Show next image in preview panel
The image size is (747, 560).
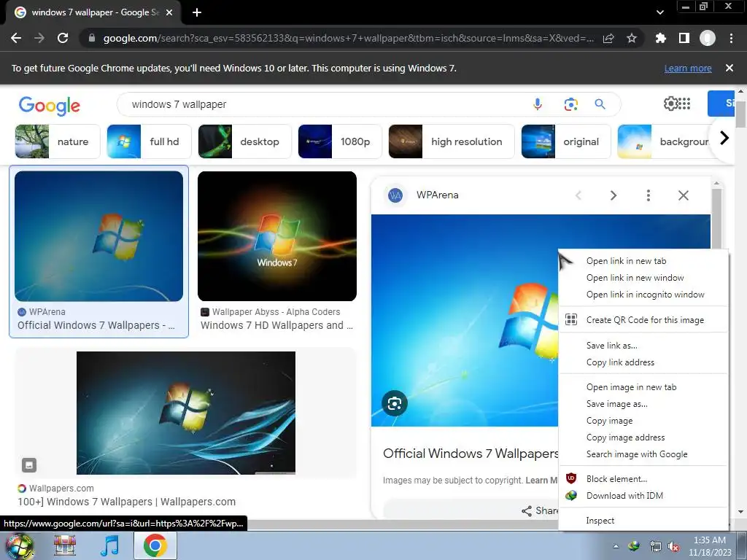click(x=613, y=195)
